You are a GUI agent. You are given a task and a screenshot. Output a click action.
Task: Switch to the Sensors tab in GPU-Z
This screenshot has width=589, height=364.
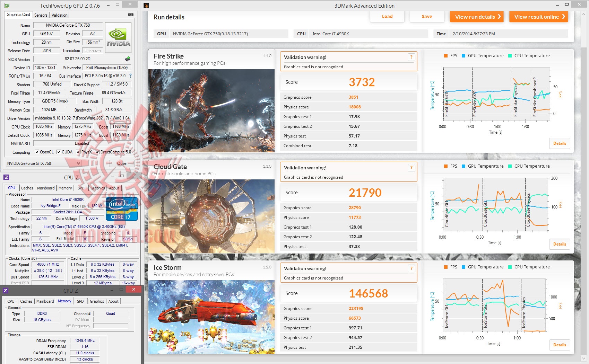point(41,15)
